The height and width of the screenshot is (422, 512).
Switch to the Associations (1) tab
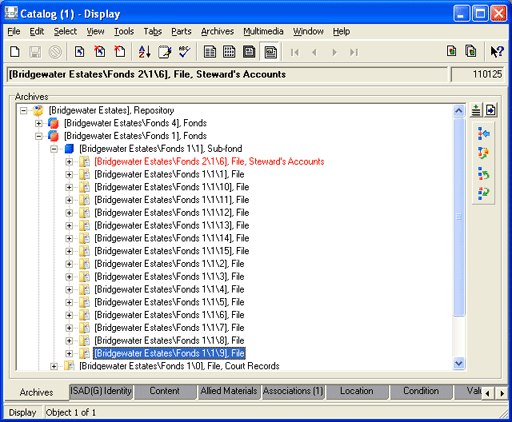click(293, 391)
